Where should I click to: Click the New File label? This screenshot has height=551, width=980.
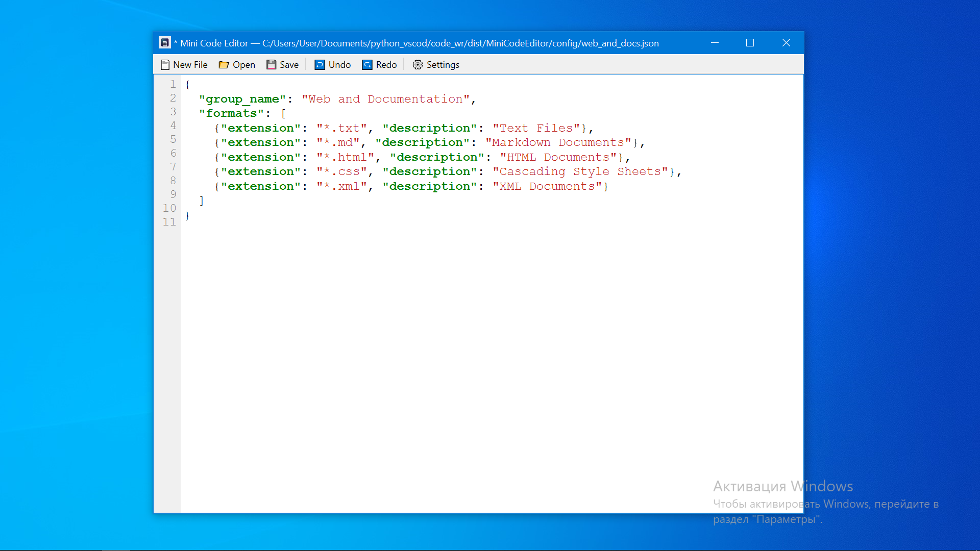190,65
